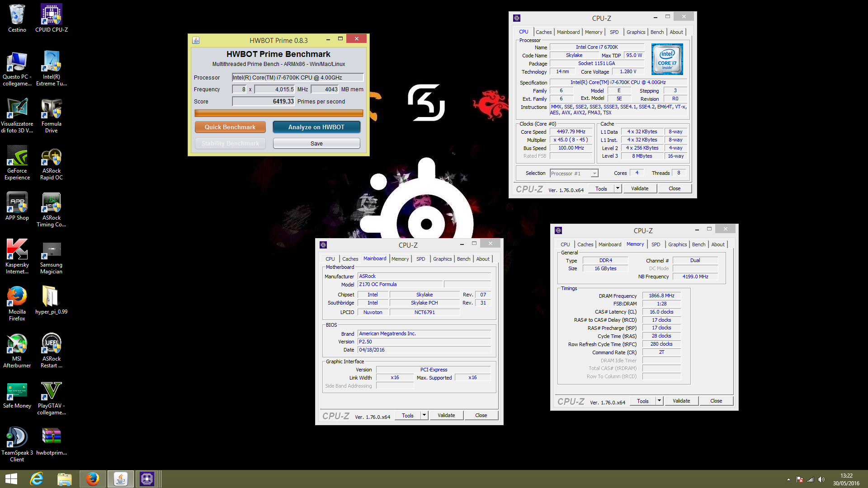The width and height of the screenshot is (868, 488).
Task: Select the SPD tab in Mainboard window
Action: [x=420, y=259]
